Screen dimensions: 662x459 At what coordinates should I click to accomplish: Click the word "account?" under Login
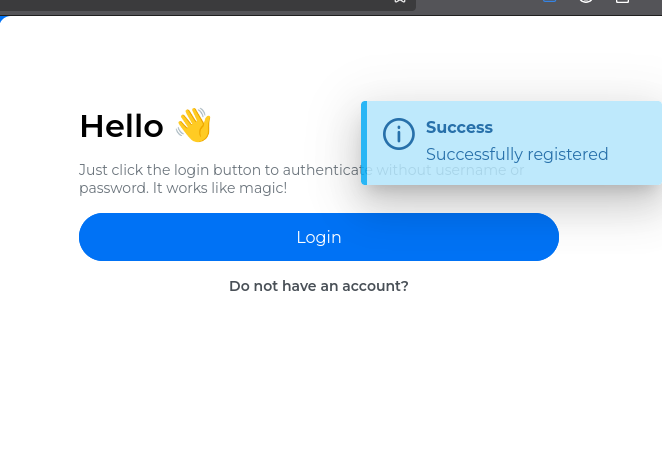(x=376, y=286)
